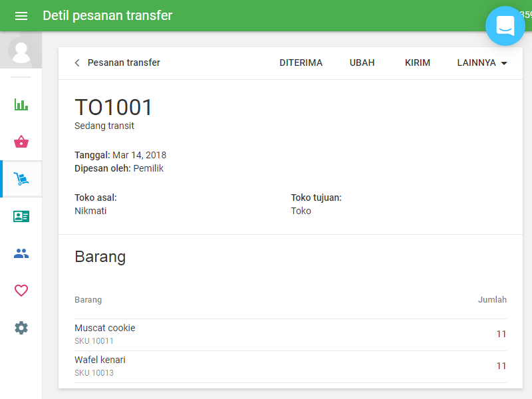Go back via Pesanan transfer arrow
Viewport: 532px width, 399px height.
point(76,63)
